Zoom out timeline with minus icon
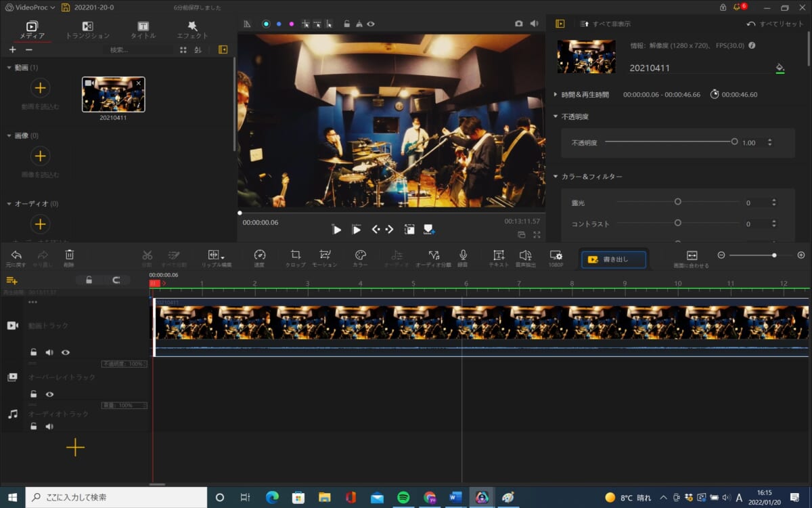Screen dimensions: 812x508 coord(721,255)
